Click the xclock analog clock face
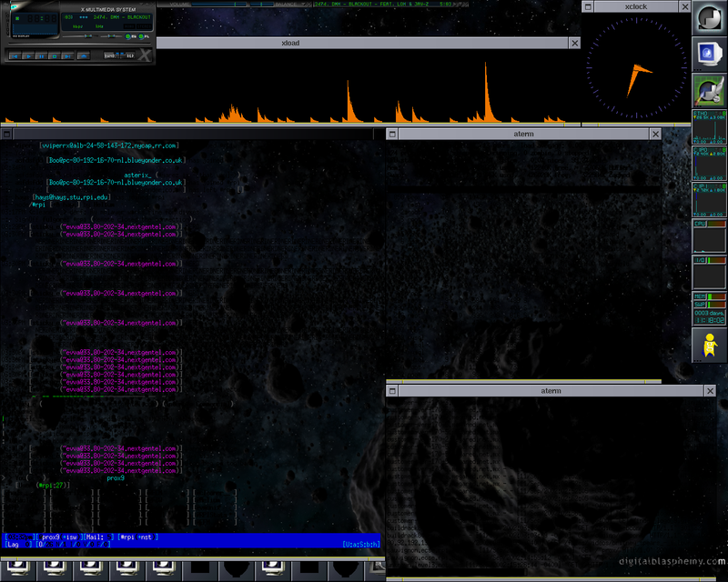The image size is (728, 582). click(x=636, y=68)
